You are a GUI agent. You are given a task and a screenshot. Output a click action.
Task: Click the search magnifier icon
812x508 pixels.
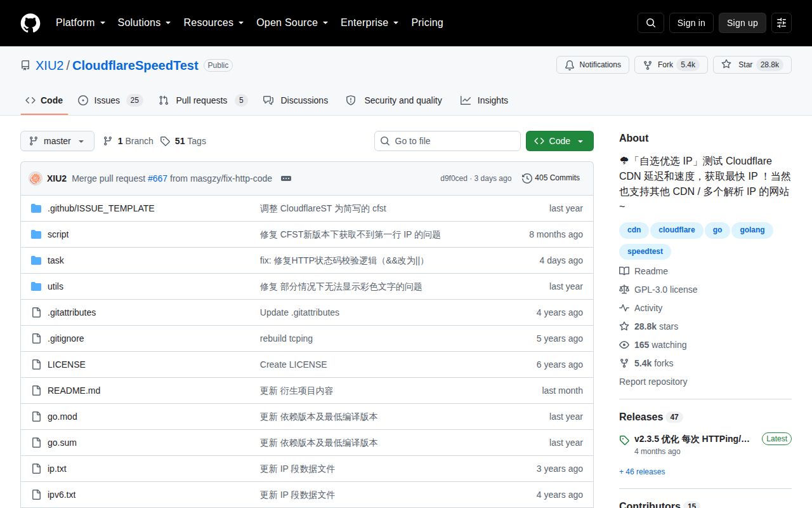click(x=651, y=23)
